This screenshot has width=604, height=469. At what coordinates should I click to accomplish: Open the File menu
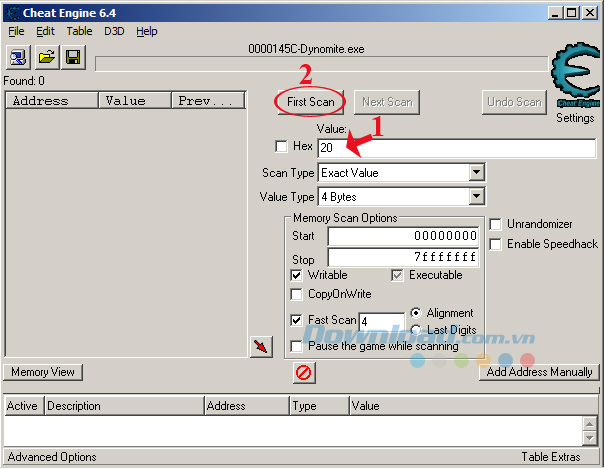[x=16, y=31]
